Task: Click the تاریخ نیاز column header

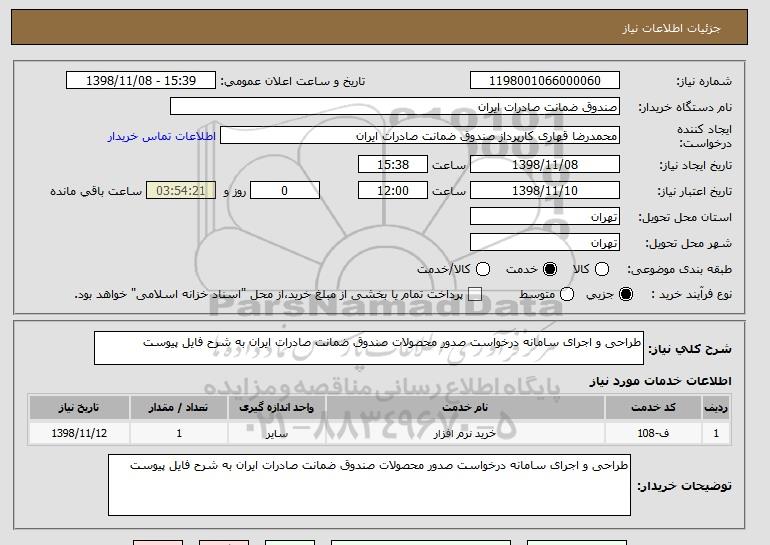Action: 79,408
